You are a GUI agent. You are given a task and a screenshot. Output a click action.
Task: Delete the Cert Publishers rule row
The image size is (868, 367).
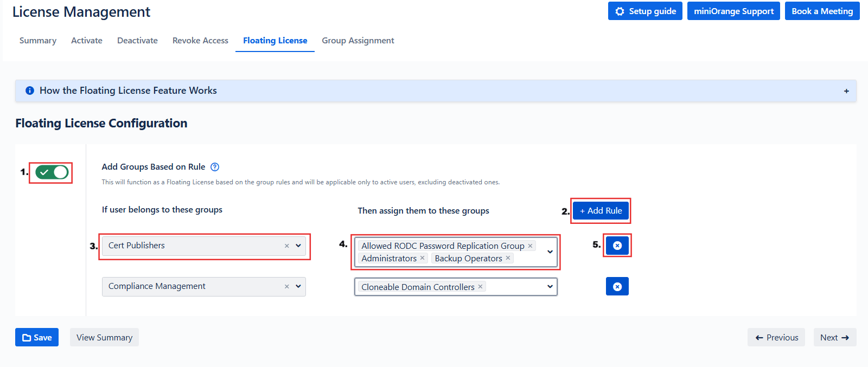617,246
